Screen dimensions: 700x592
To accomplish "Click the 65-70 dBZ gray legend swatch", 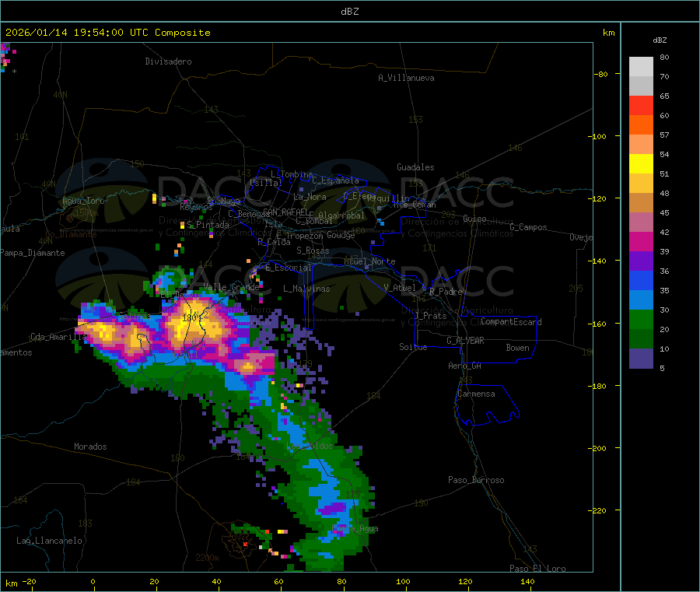I will pos(641,86).
